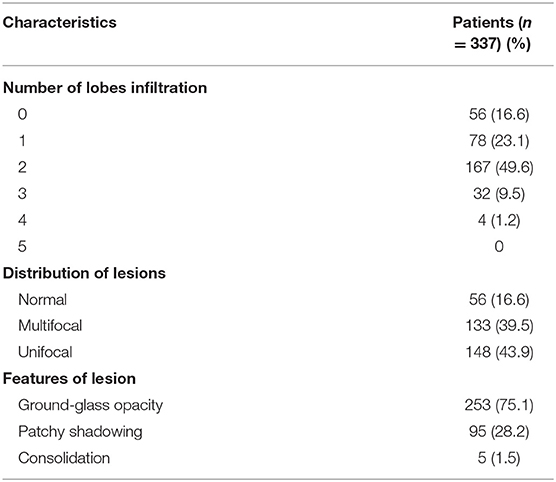Select the Ground-glass opacity row label
This screenshot has width=556, height=482.
click(x=90, y=405)
